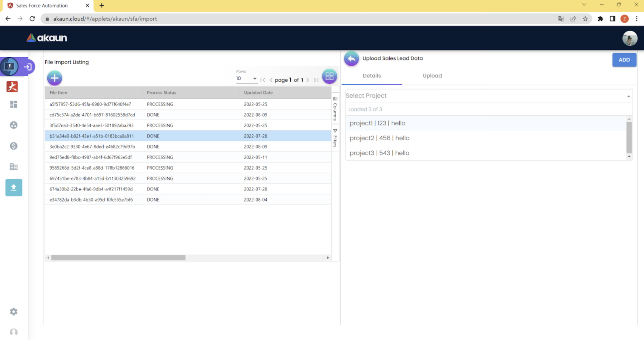Screen dimensions: 644x340
Task: Click the table horizontal scrollbar thumb
Action: tap(118, 258)
